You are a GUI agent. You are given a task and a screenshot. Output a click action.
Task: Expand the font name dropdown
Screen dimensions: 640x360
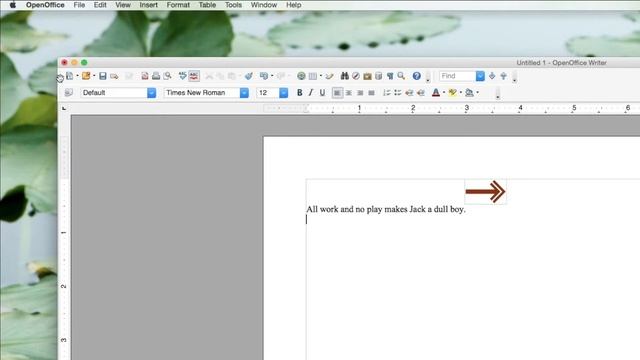click(244, 93)
